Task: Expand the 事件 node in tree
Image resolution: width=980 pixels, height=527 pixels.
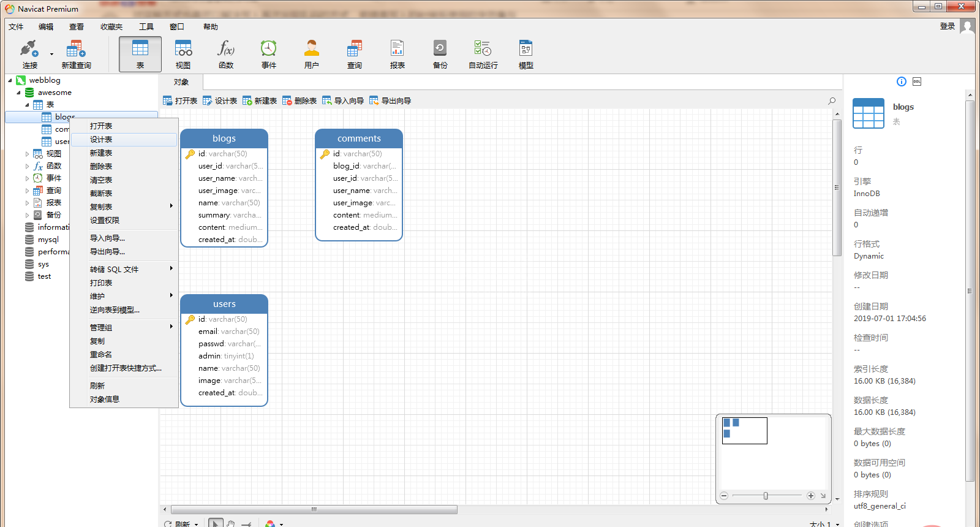Action: [x=27, y=178]
